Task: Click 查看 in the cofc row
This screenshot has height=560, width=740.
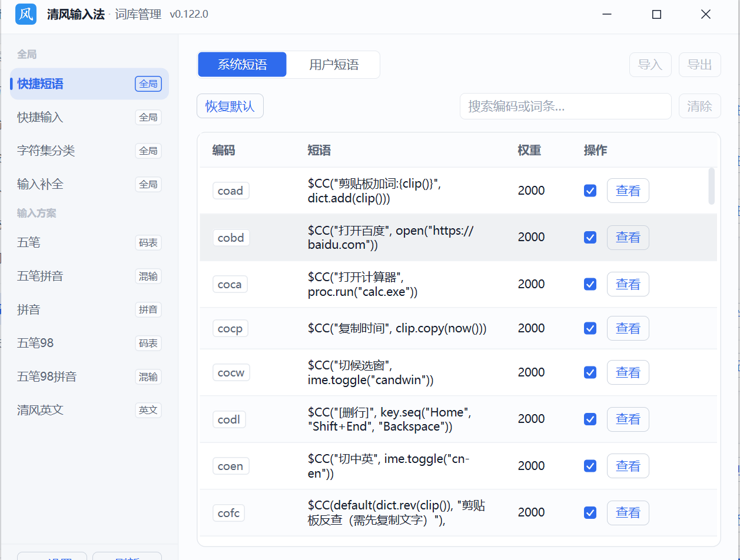Action: pos(628,512)
